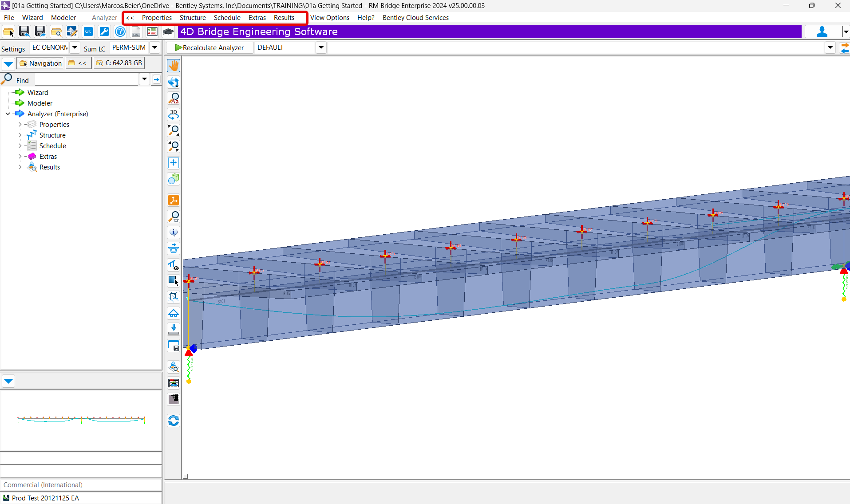Click the save with undo arrow icon
Viewport: 850px width, 504px height.
coord(24,31)
